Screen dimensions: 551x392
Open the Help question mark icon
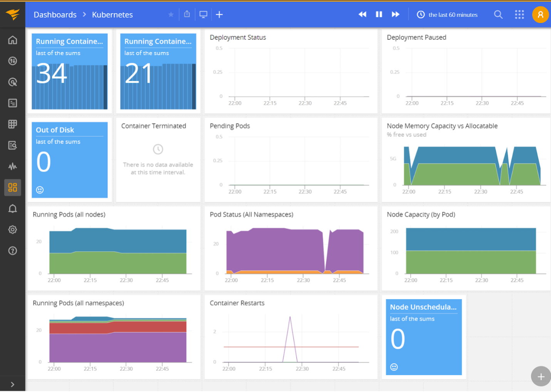pyautogui.click(x=13, y=251)
